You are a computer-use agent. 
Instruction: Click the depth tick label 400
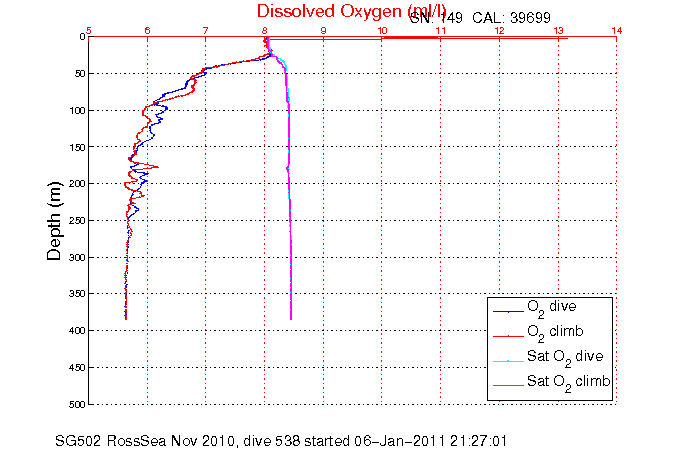(x=77, y=331)
